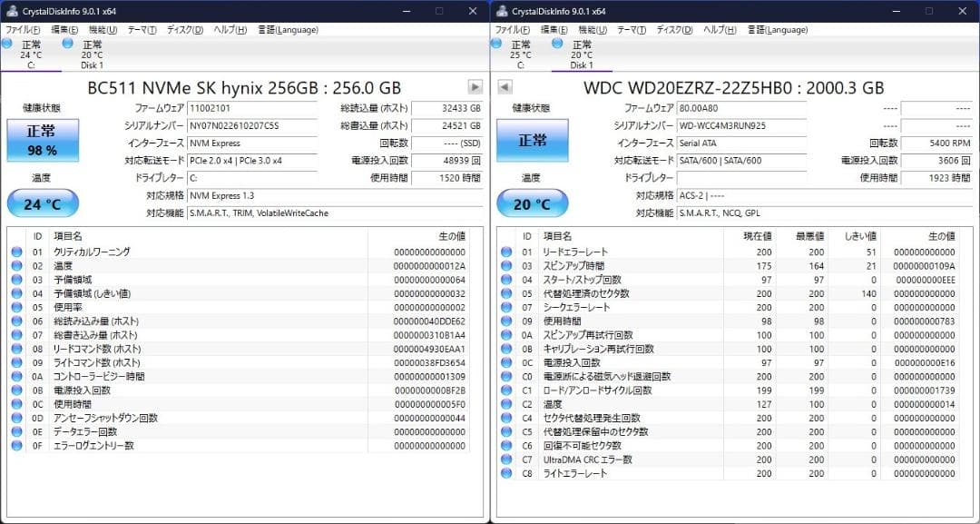Click the right arrow to show next disk
Viewport: 980px width, 524px height.
pos(475,87)
